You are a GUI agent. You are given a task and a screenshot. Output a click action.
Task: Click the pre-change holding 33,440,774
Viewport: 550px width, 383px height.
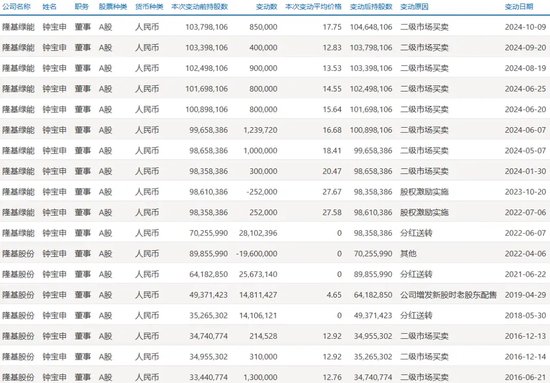(209, 377)
